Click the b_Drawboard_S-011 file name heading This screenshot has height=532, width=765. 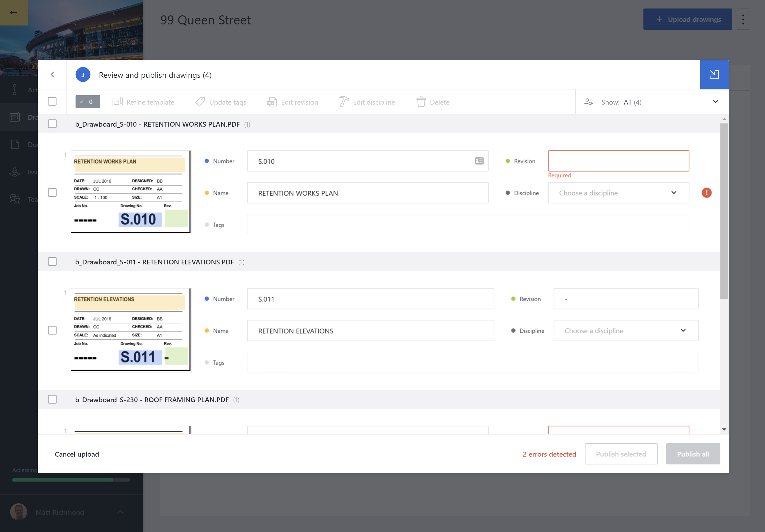click(x=154, y=262)
